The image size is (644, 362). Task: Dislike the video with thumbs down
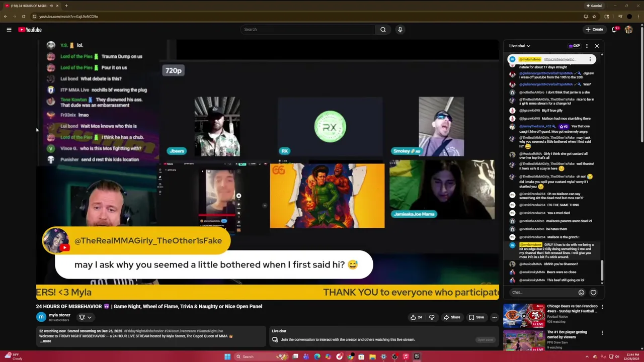pos(432,317)
